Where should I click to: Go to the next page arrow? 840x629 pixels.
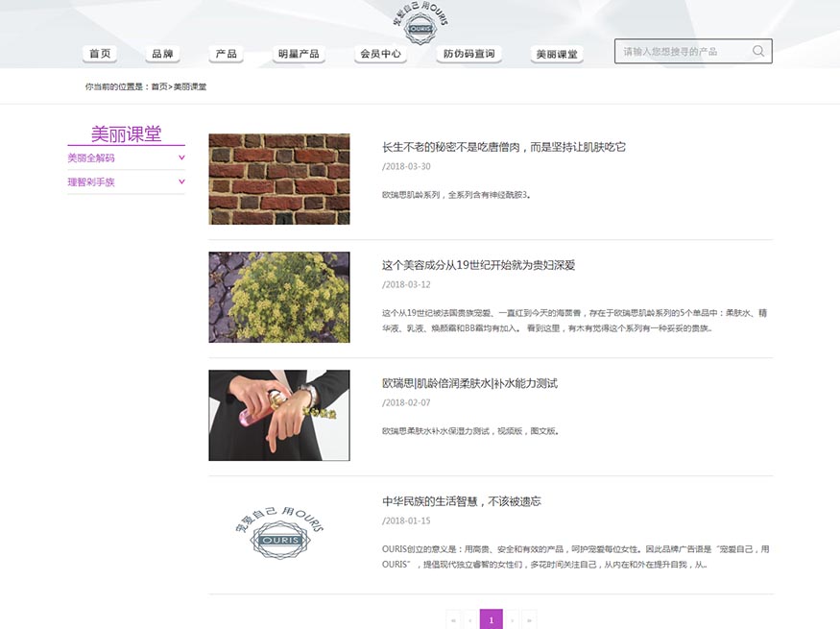pyautogui.click(x=512, y=620)
